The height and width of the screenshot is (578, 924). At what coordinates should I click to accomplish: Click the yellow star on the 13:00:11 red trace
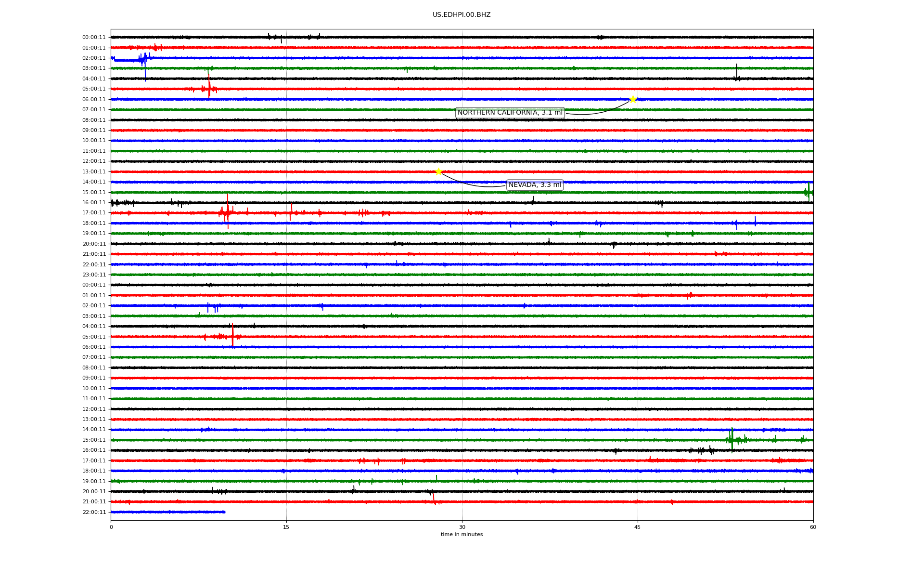438,171
